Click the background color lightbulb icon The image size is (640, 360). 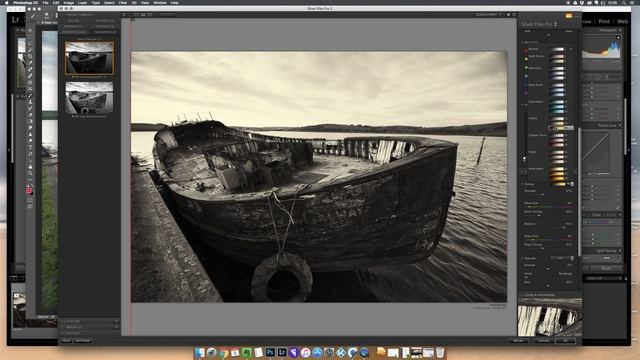coord(509,14)
